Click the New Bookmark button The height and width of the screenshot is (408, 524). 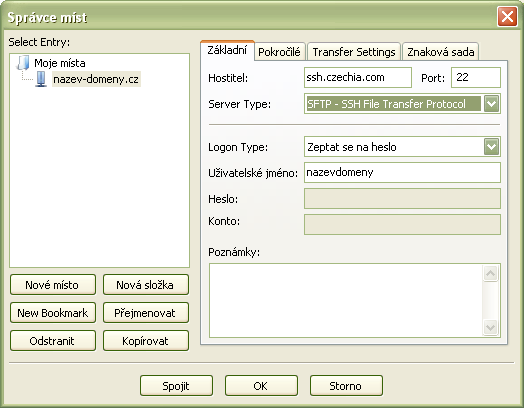coord(53,313)
